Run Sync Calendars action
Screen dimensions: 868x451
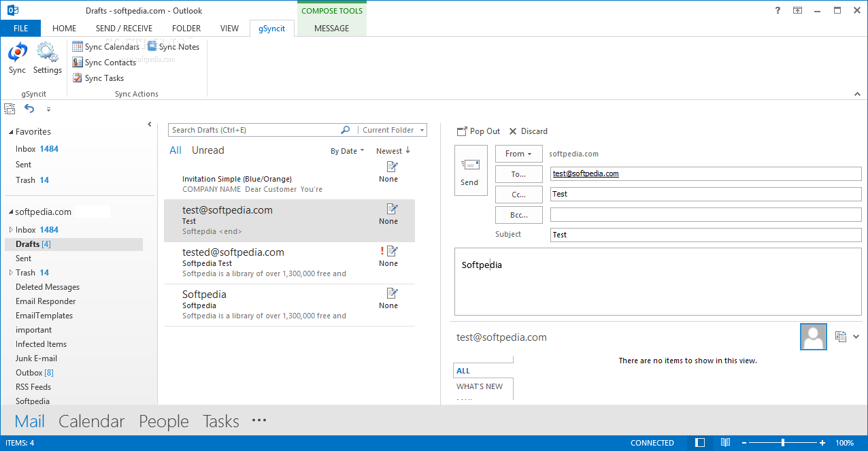coord(105,47)
